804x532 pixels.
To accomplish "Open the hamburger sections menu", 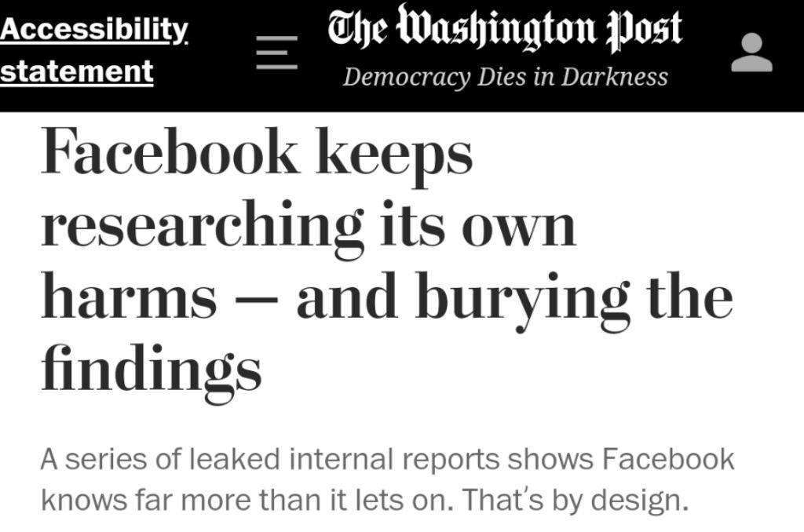I will tap(276, 53).
